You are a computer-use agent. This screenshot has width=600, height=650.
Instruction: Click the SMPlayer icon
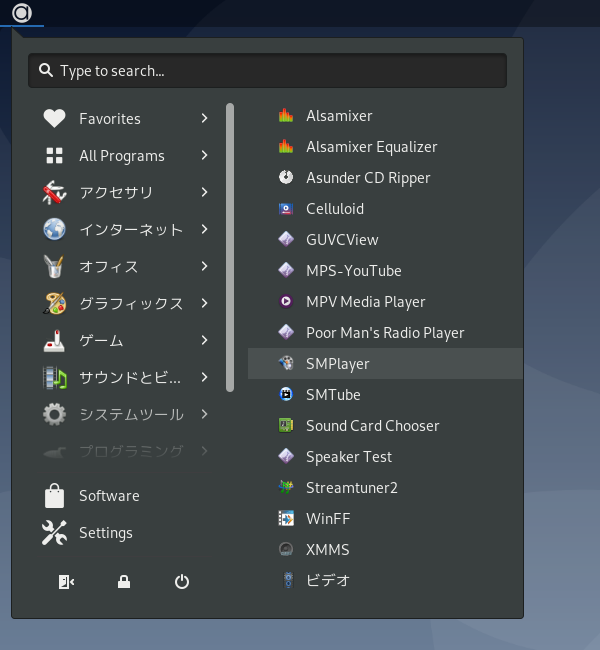tap(286, 364)
